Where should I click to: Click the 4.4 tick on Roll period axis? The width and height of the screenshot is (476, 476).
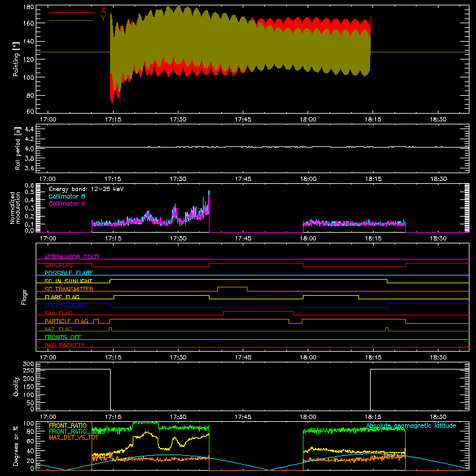pyautogui.click(x=29, y=129)
